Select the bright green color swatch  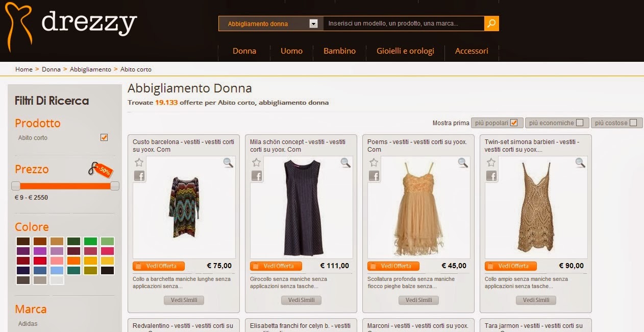90,242
